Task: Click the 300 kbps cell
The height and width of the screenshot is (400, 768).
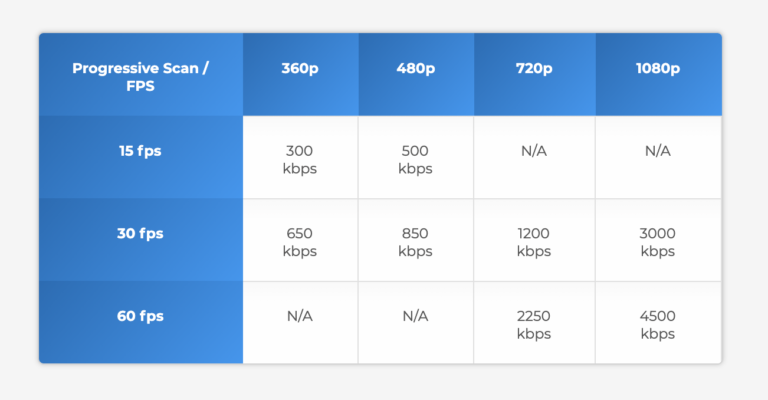Action: click(x=300, y=159)
